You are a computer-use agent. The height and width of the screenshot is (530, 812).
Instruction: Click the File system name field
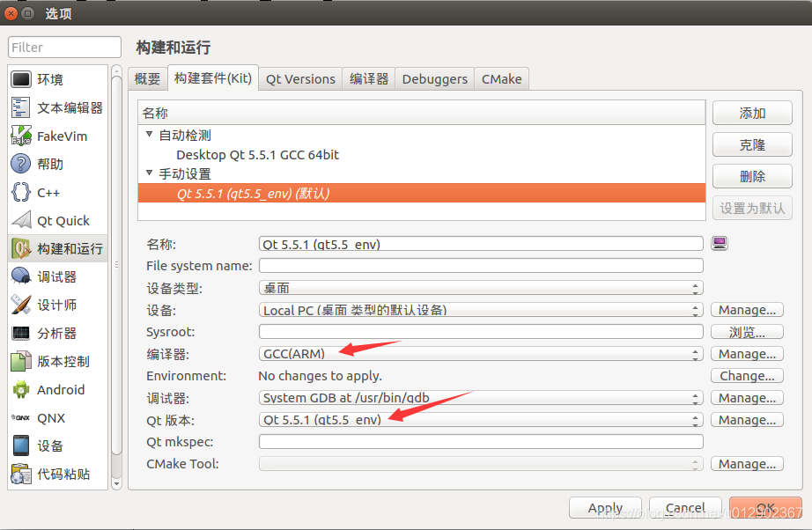[481, 266]
